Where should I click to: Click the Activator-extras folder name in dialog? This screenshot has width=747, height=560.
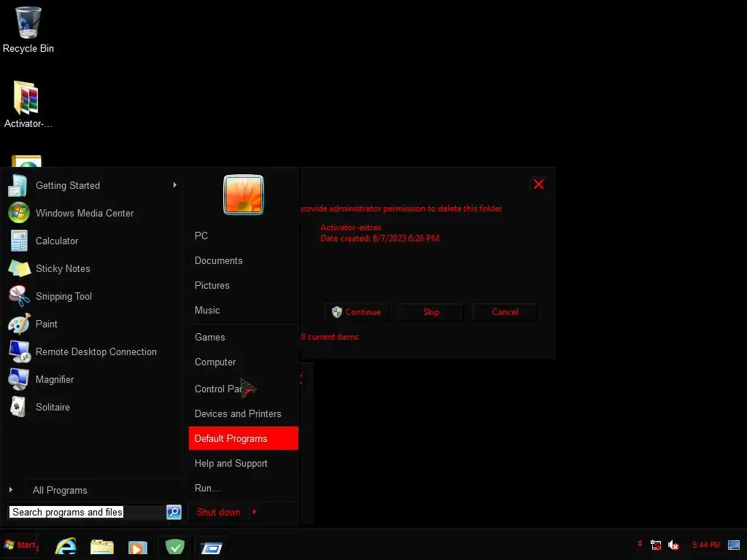tap(351, 227)
